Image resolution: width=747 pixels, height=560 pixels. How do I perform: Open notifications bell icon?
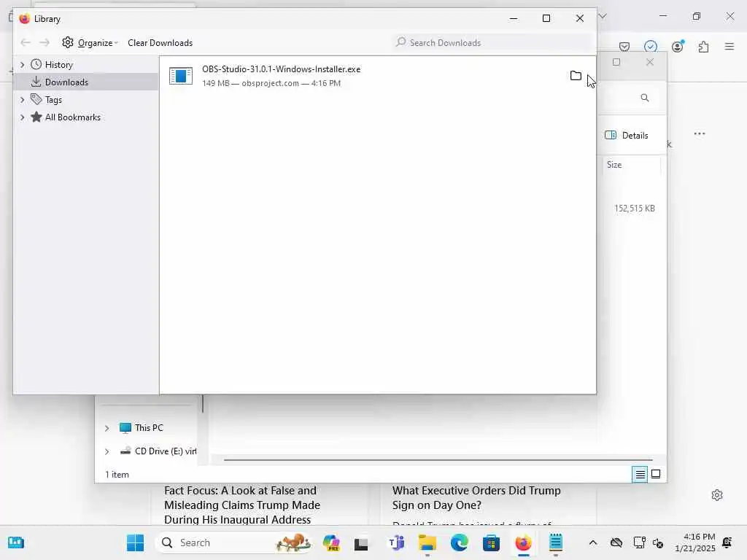pyautogui.click(x=727, y=542)
